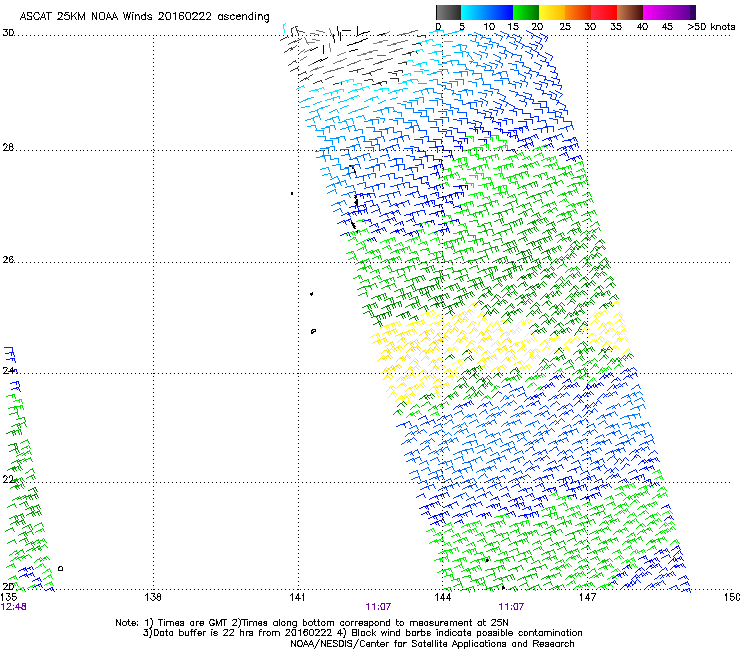Click the longitude label '141' on the bottom axis
Image resolution: width=740 pixels, height=650 pixels.
click(x=297, y=597)
